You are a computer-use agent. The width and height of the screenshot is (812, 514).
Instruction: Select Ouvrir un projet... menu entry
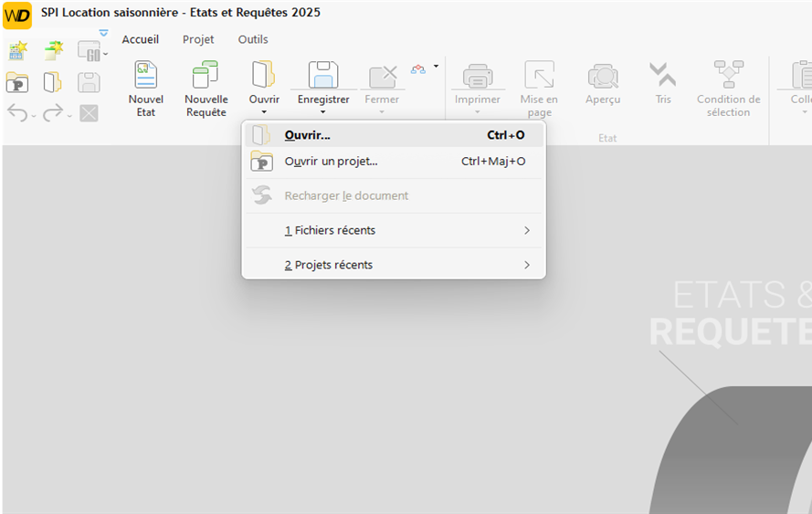[x=331, y=162]
